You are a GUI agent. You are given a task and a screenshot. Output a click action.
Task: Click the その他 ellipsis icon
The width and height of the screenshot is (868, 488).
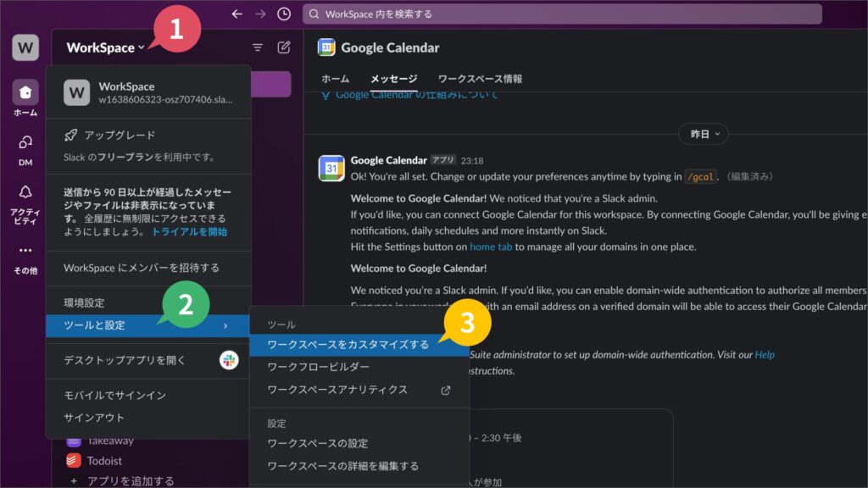tap(24, 248)
